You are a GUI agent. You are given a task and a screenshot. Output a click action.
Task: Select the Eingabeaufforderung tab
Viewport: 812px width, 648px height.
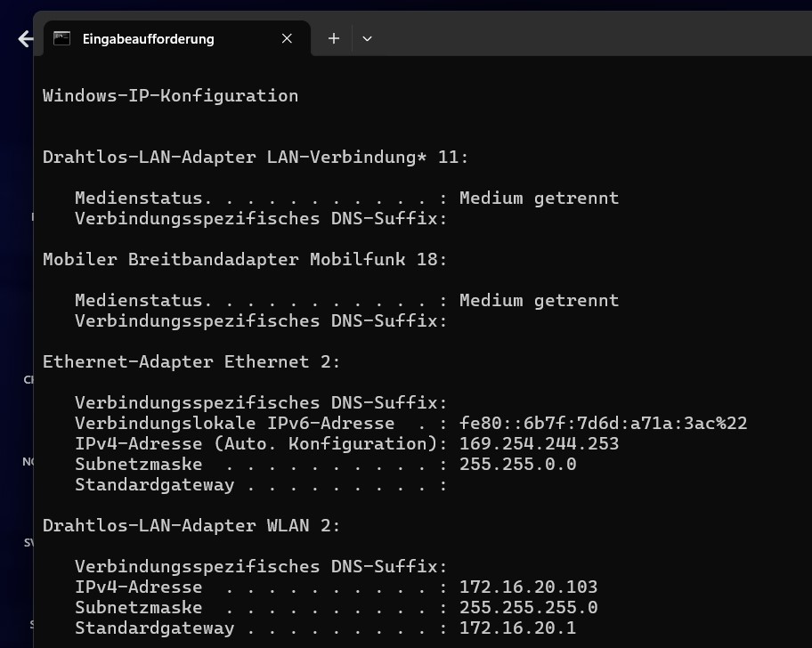(149, 39)
